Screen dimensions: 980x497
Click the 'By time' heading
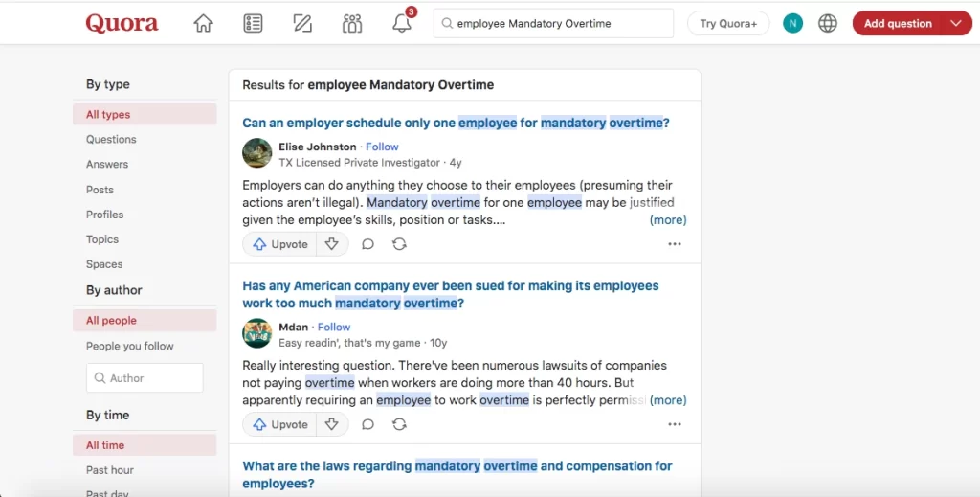click(x=107, y=415)
